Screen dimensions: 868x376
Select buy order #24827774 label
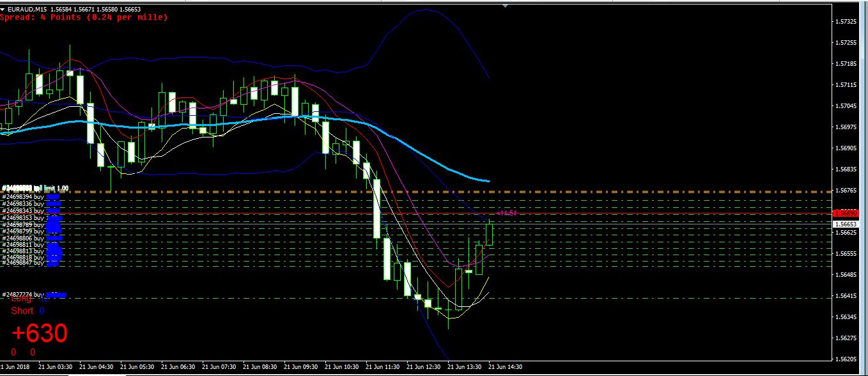[23, 295]
